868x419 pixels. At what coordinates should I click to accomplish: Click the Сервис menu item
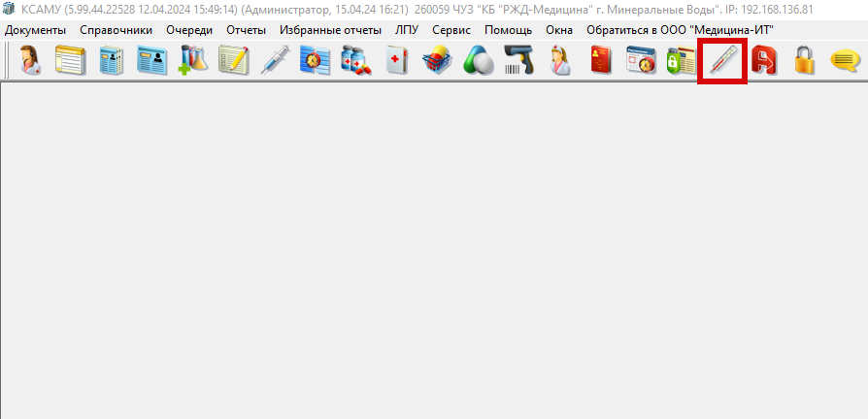coord(451,30)
